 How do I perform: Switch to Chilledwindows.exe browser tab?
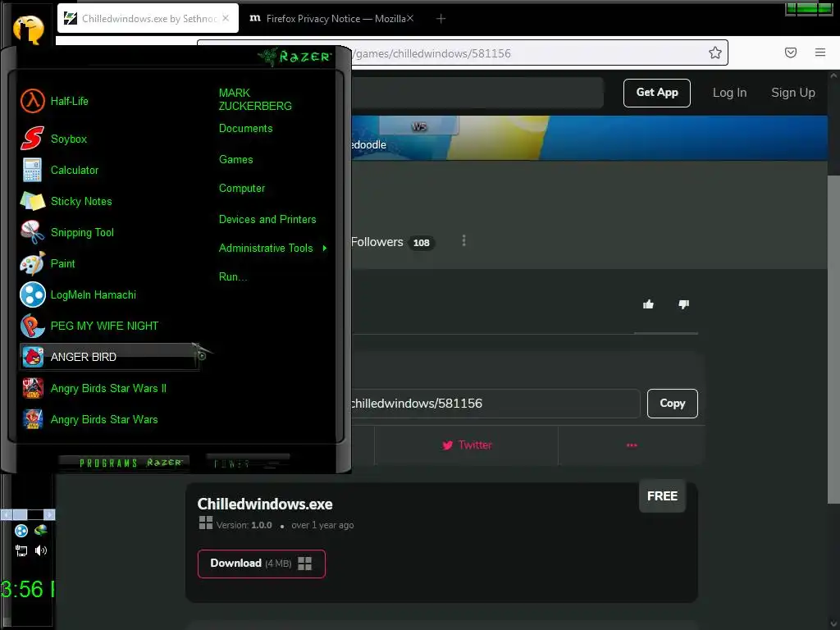[148, 19]
